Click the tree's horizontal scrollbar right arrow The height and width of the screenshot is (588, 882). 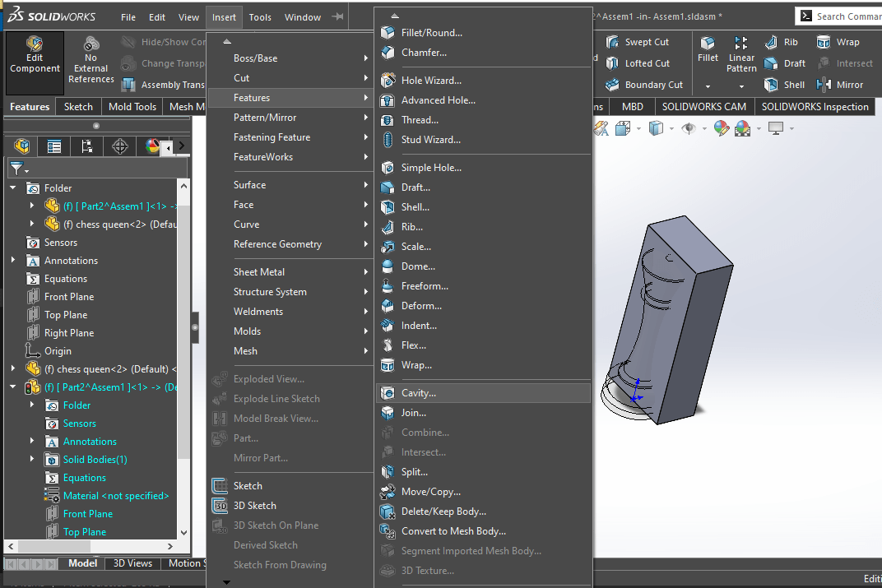pyautogui.click(x=169, y=546)
